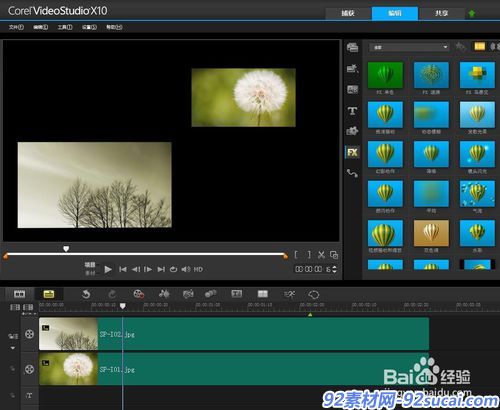Step to next frame
Screen dimensions: 500x410
(148, 269)
